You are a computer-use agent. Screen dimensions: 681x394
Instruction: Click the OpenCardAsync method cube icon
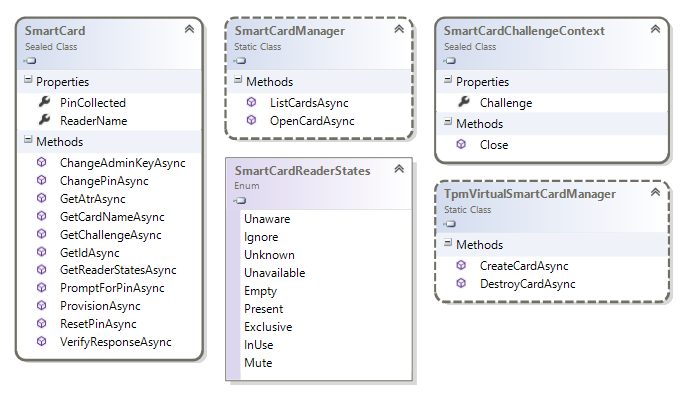(251, 120)
